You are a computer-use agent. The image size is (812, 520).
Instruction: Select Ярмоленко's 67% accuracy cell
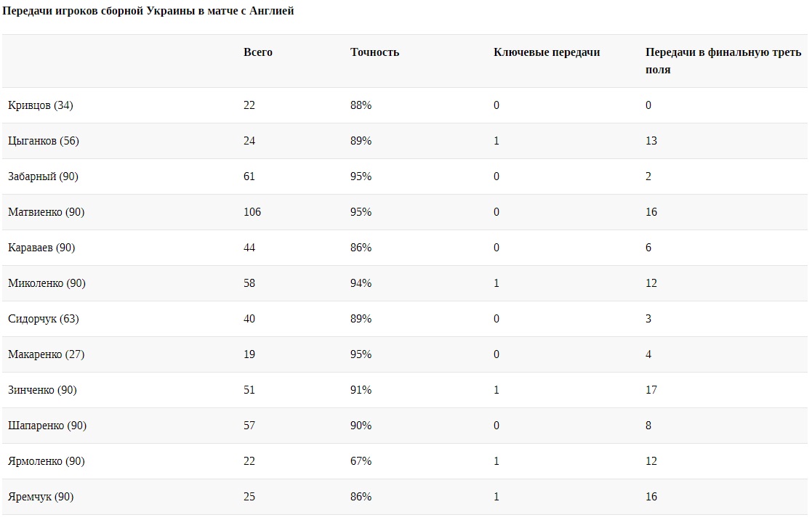click(x=361, y=461)
